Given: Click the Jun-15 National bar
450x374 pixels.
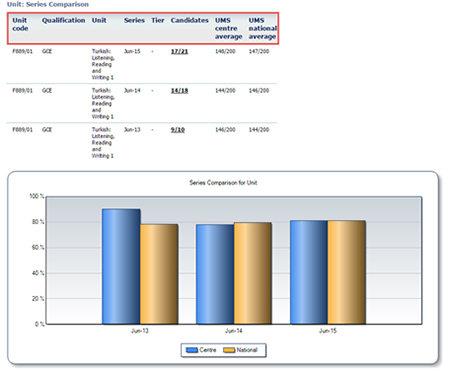Looking at the screenshot, I should [x=347, y=272].
